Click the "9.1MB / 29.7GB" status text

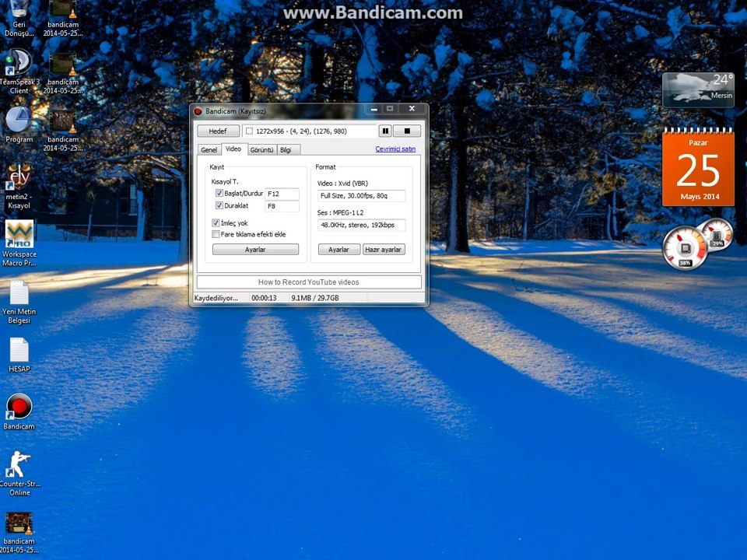315,298
